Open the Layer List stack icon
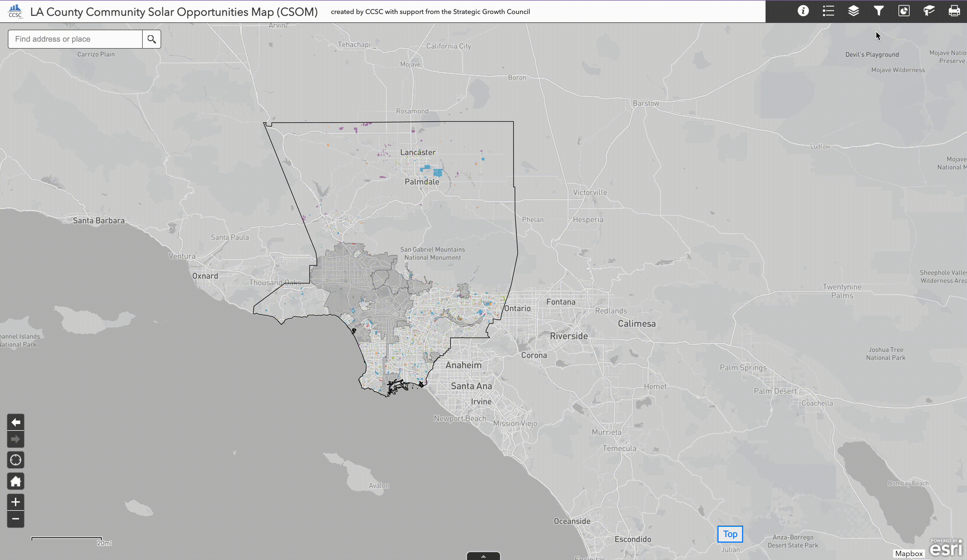 [x=853, y=11]
